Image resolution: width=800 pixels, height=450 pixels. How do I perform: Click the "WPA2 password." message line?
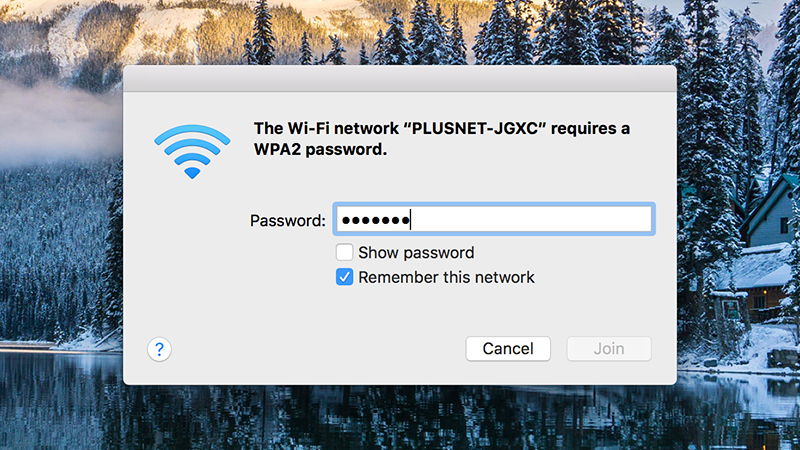pyautogui.click(x=320, y=149)
